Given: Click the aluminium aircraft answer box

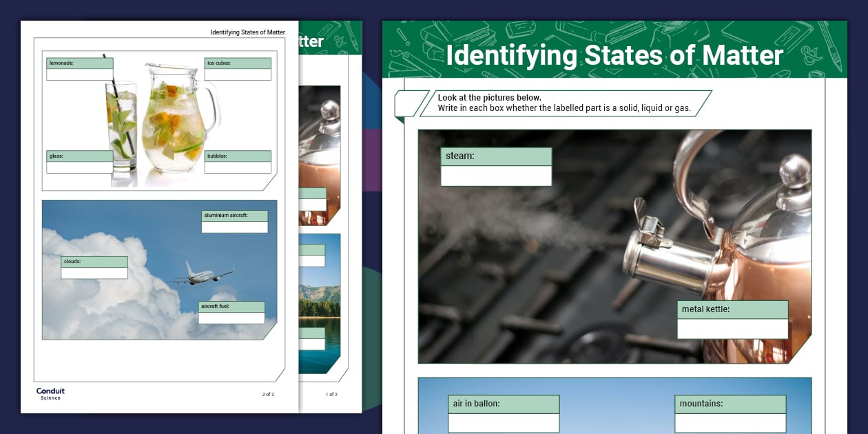Looking at the screenshot, I should [234, 227].
